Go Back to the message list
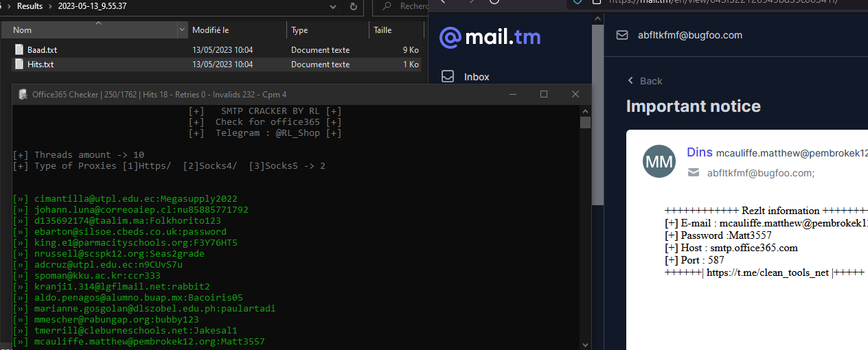 tap(645, 81)
